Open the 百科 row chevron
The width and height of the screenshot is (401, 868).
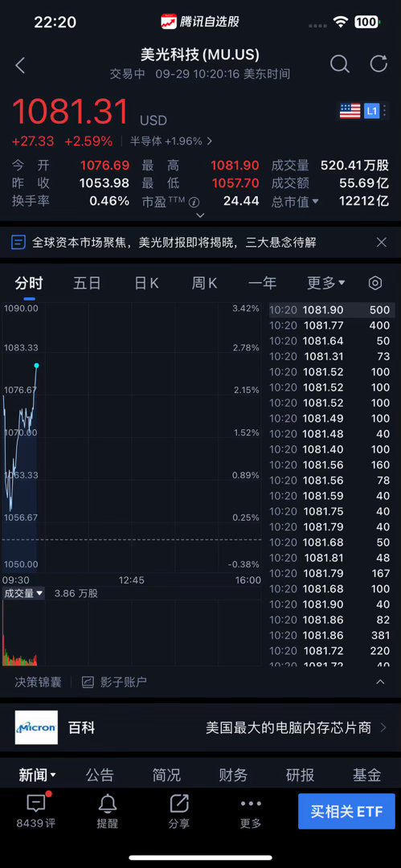coord(383,727)
